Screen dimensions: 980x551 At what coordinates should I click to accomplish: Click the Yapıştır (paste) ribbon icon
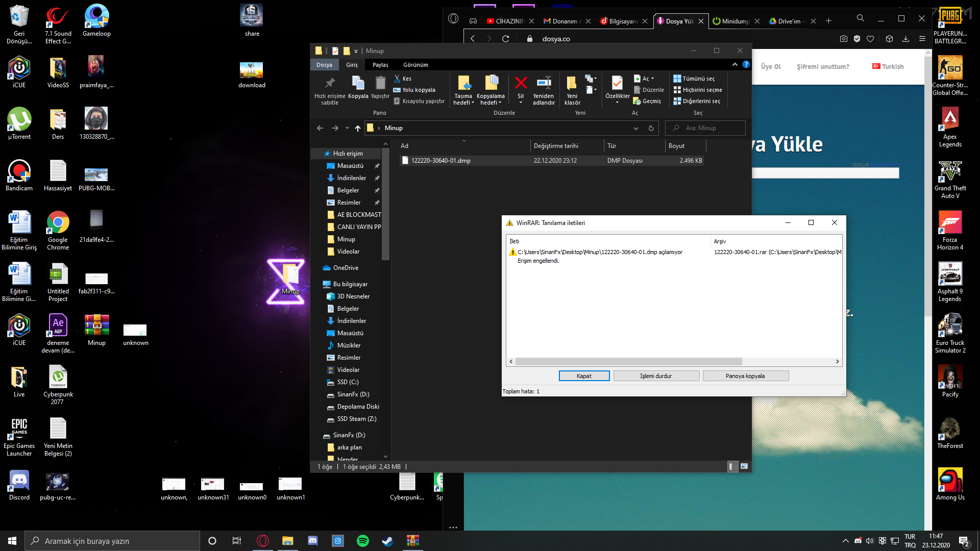point(380,84)
